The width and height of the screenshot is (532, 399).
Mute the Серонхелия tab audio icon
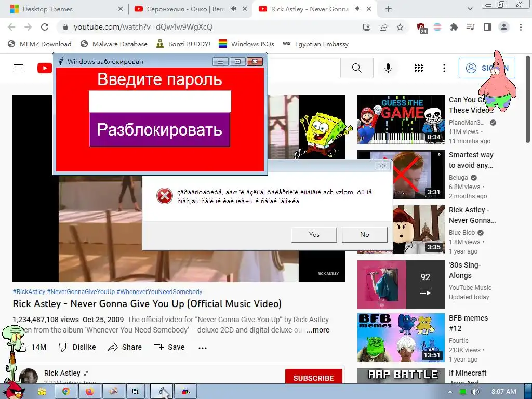(x=233, y=9)
